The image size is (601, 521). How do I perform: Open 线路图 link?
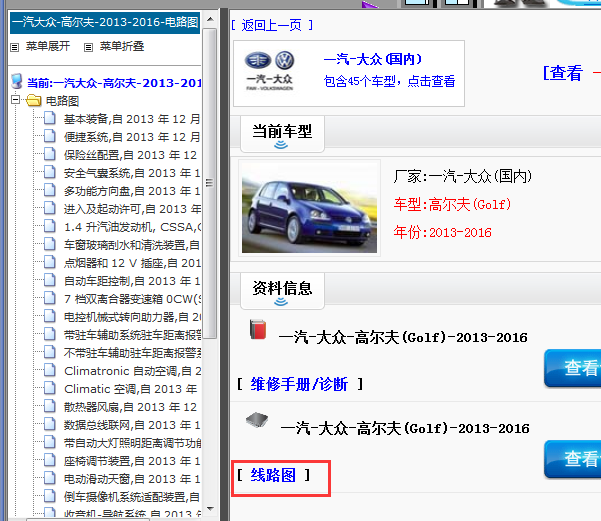(273, 475)
